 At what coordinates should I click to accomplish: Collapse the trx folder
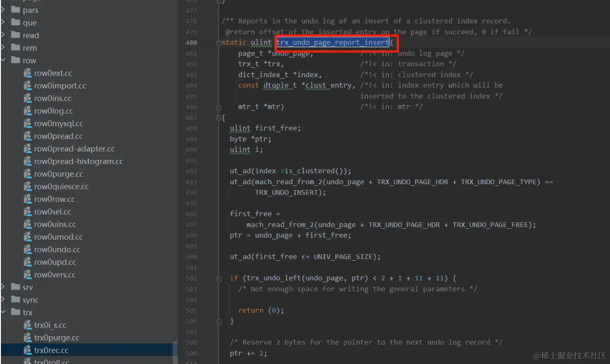[x=3, y=313]
